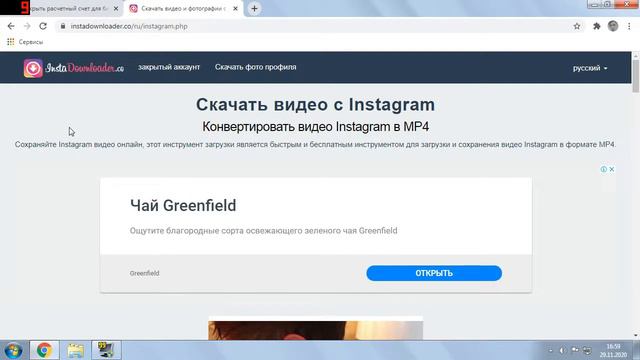Expand the 'русский' language dropdown
Screen dimensions: 640x360
coord(590,68)
